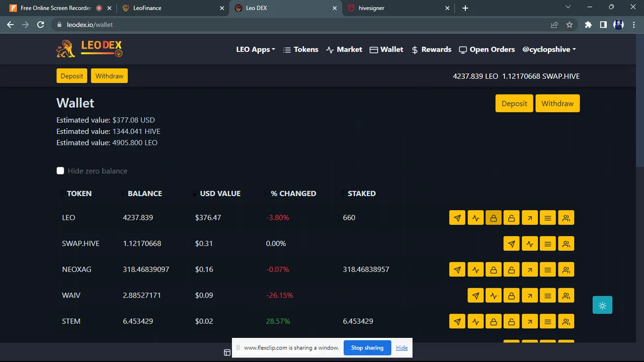Viewport: 644px width, 362px height.
Task: Sort the table by USD VALUE column
Action: coord(220,194)
